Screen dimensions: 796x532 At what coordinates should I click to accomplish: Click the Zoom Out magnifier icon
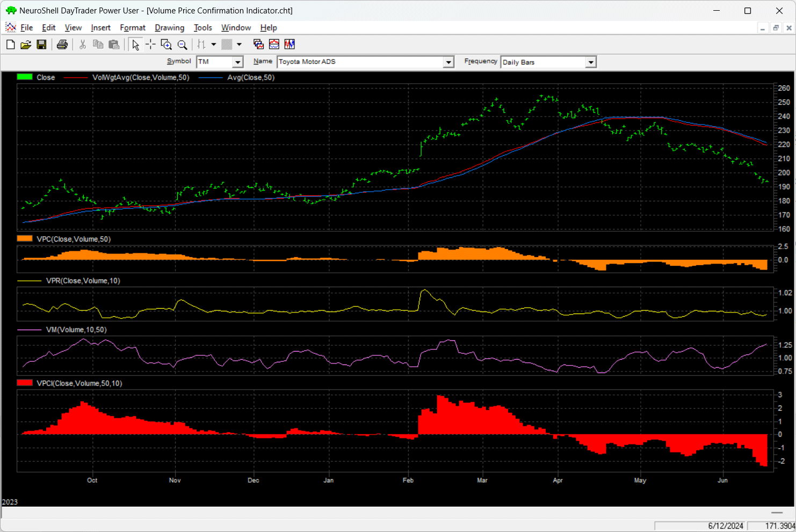point(183,45)
